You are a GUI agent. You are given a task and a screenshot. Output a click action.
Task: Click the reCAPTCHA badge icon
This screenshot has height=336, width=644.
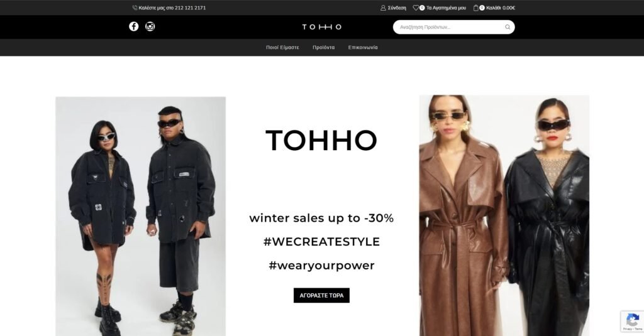coord(633,320)
